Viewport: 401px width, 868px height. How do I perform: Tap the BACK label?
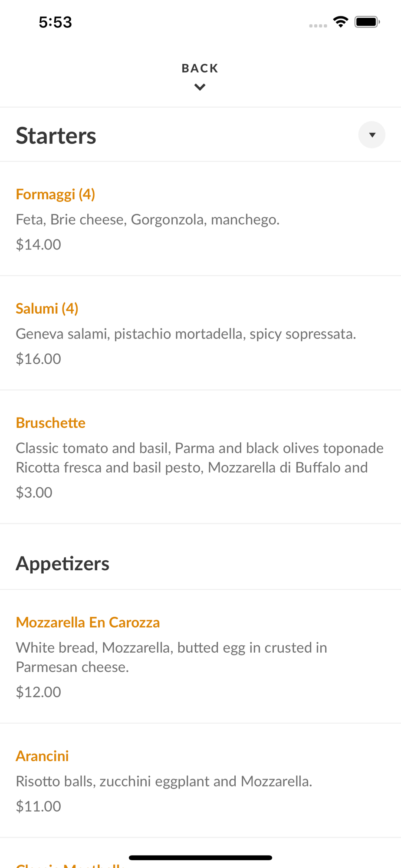[200, 69]
